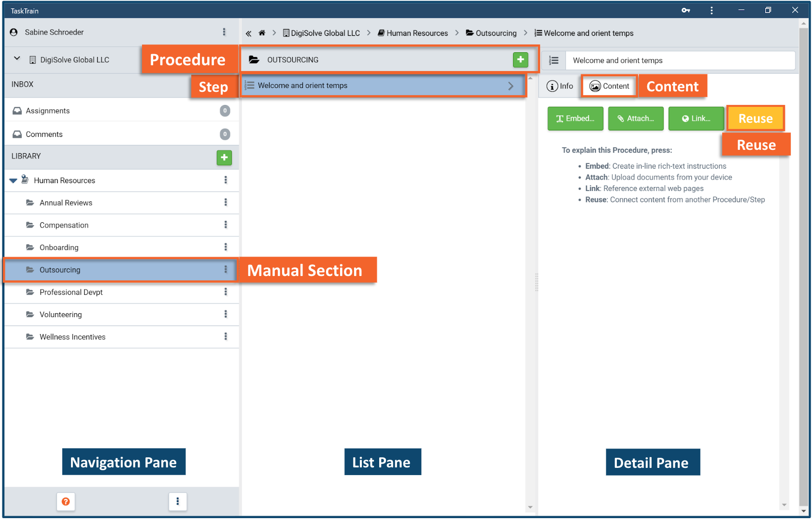The height and width of the screenshot is (522, 812).
Task: Open Human Resources options menu
Action: (226, 180)
